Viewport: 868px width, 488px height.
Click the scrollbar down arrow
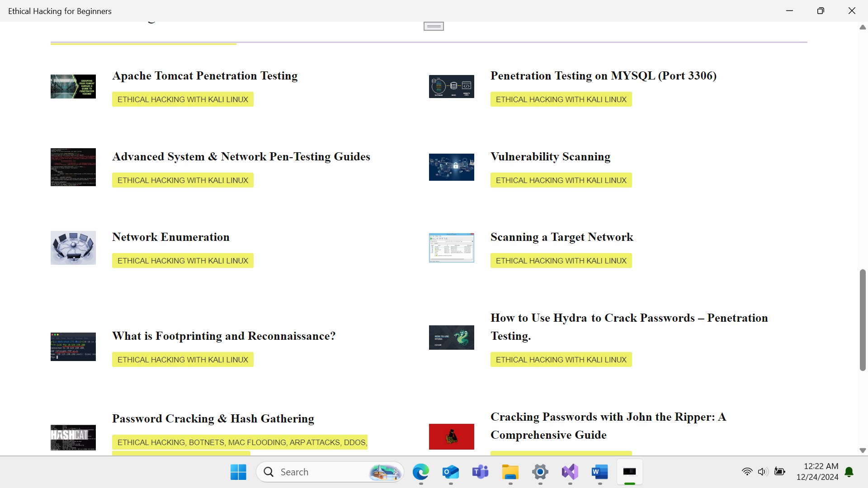(x=863, y=450)
